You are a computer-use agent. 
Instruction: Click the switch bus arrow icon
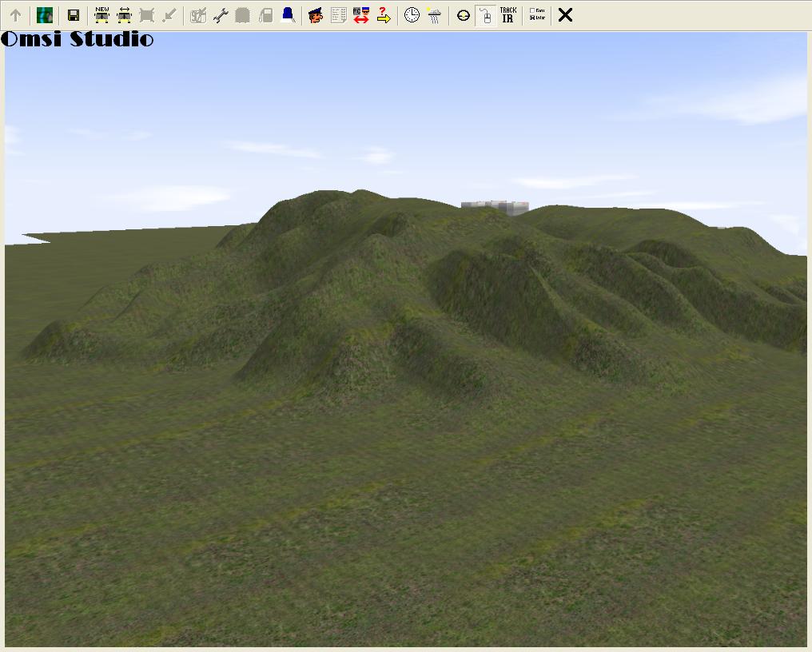124,15
